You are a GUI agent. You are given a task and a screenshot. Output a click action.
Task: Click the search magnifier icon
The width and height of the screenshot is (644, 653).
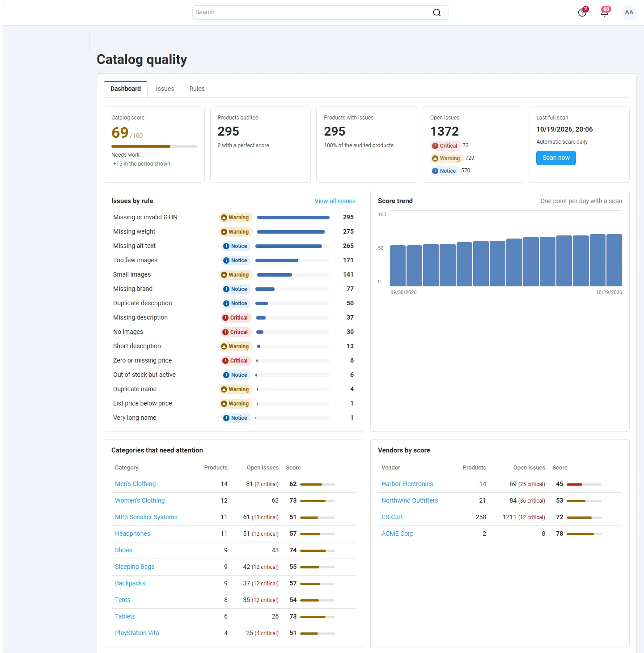click(x=437, y=13)
